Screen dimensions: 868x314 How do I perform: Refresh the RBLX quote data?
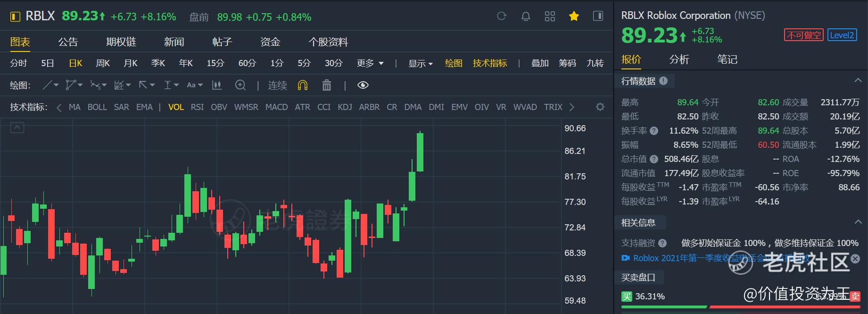(x=502, y=17)
